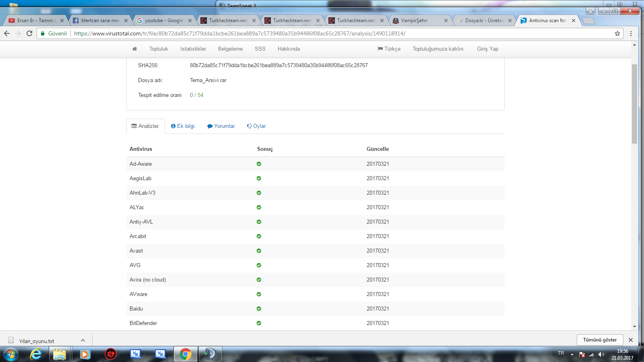Go back to the previous page
644x362 pixels.
(x=7, y=33)
